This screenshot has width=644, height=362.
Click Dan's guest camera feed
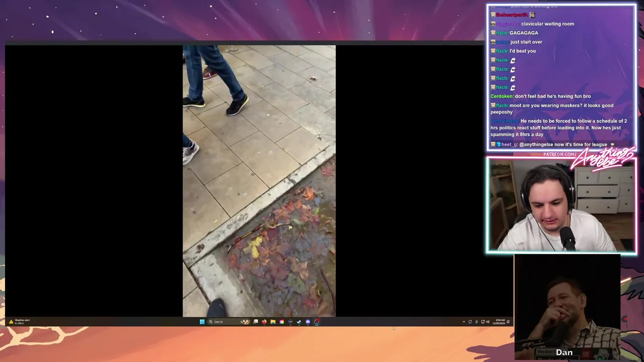[567, 308]
